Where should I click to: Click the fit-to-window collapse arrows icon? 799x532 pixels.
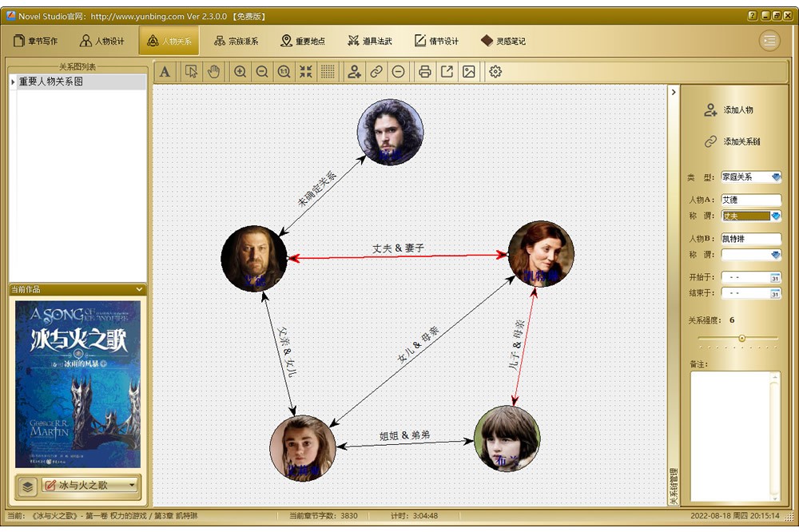pyautogui.click(x=306, y=72)
